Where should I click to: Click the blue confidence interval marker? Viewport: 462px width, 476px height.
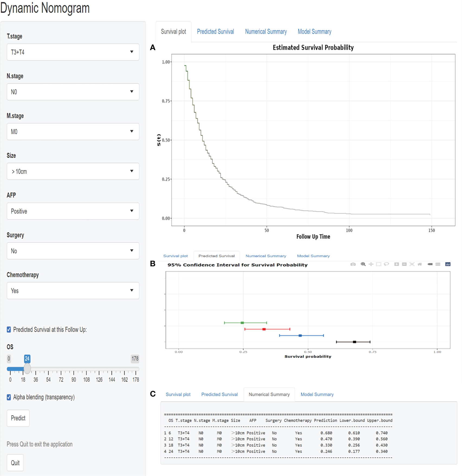(300, 335)
